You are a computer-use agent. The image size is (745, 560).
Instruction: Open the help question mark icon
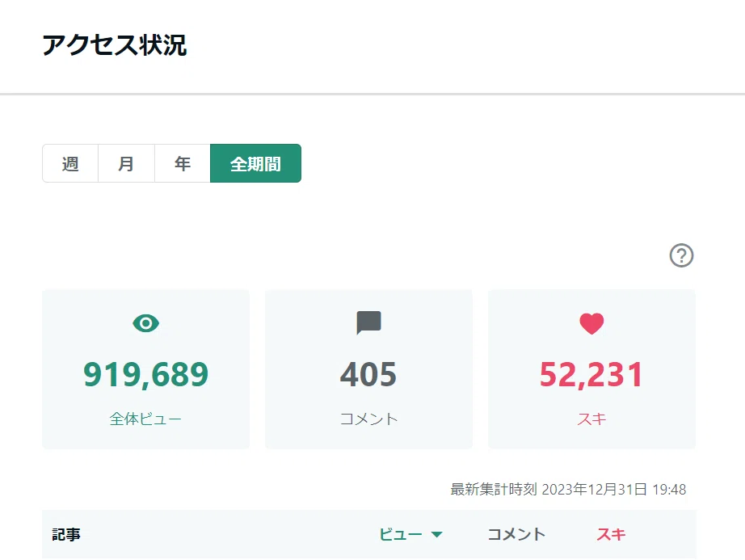(x=681, y=255)
